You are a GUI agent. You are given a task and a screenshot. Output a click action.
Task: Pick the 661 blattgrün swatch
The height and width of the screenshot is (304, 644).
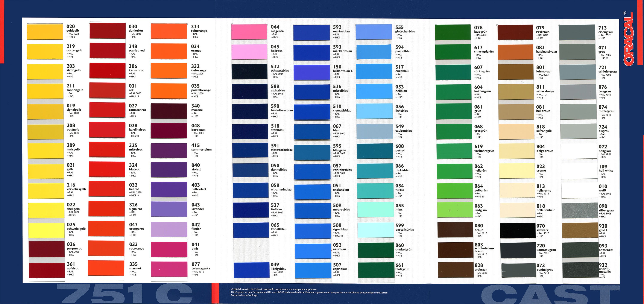376,270
